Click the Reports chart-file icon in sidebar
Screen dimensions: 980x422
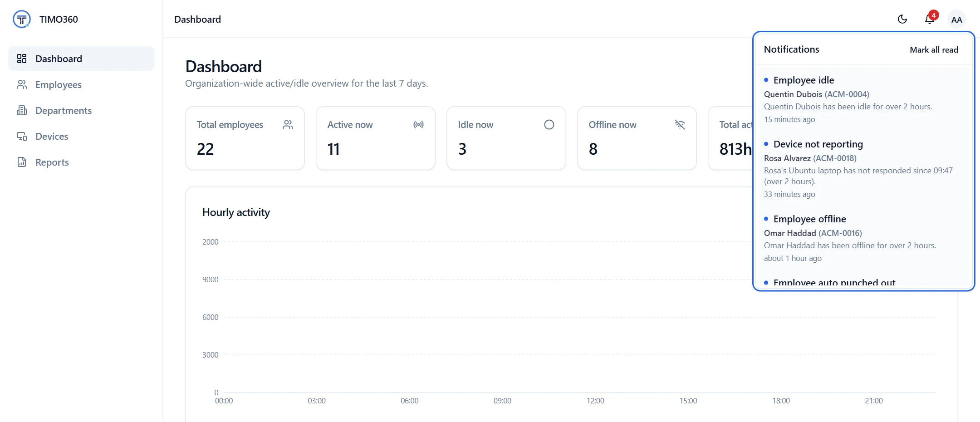tap(22, 162)
